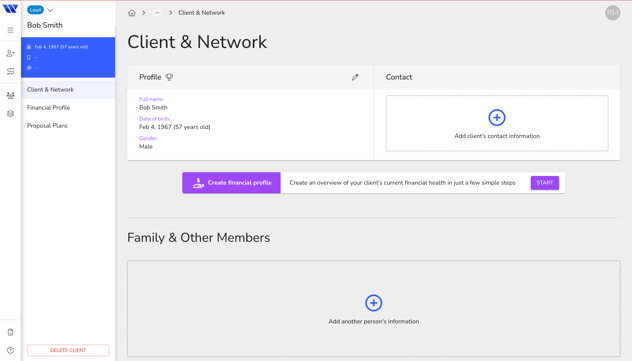This screenshot has height=361, width=632.
Task: Click Add another person's information text
Action: point(374,322)
